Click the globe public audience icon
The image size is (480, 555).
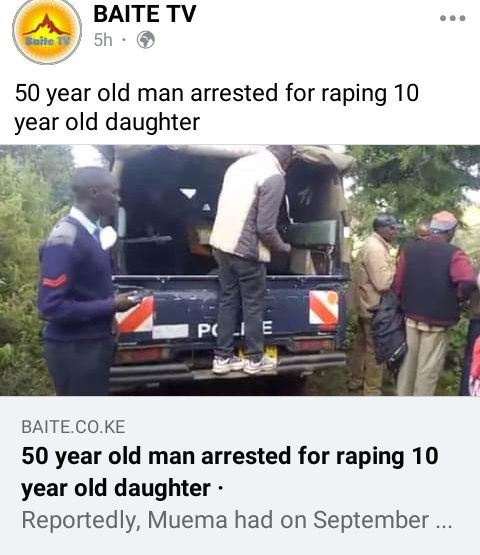(x=146, y=40)
